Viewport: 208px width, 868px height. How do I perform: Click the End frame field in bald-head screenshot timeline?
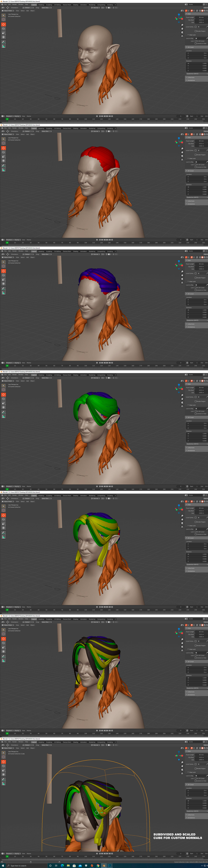[204, 116]
